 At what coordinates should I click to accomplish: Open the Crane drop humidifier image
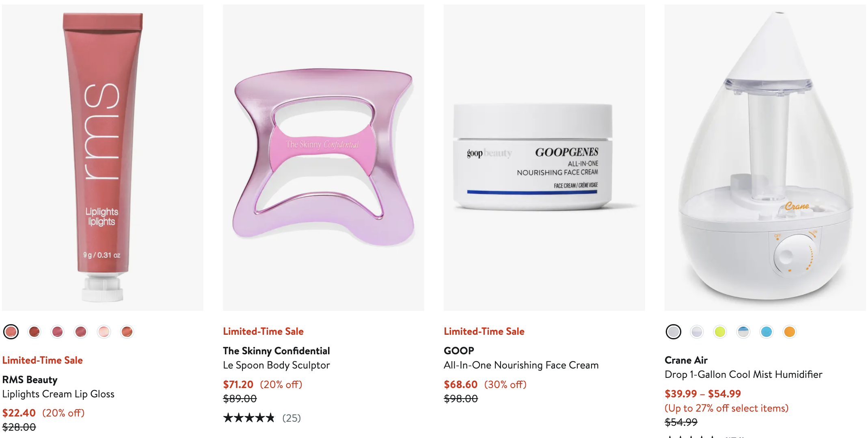[765, 158]
